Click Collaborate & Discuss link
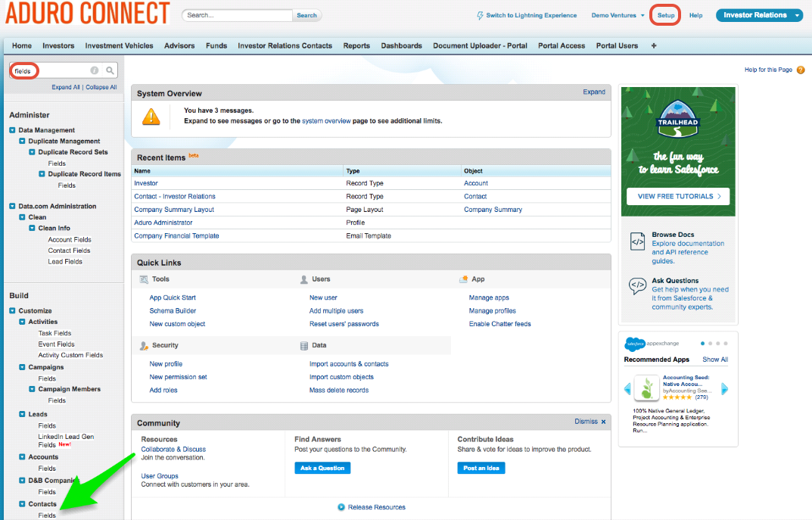The image size is (812, 520). [x=173, y=450]
